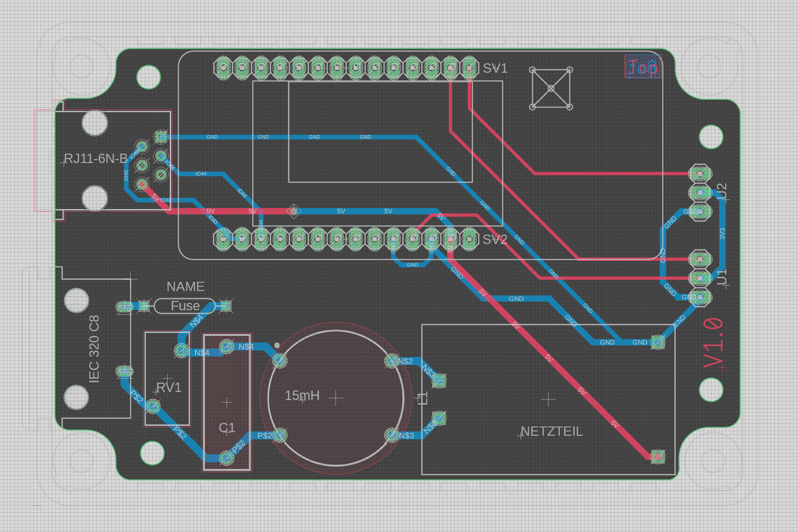Select the U2 component label

pyautogui.click(x=722, y=191)
